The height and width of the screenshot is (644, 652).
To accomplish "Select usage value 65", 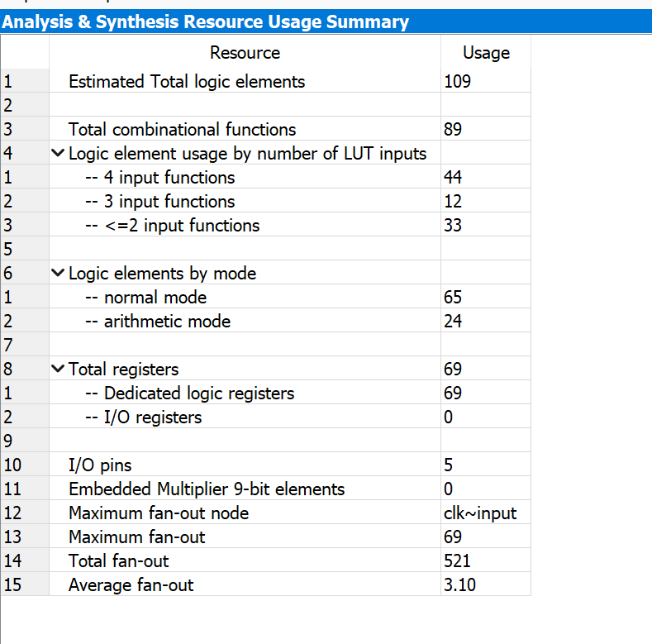I will (x=452, y=297).
